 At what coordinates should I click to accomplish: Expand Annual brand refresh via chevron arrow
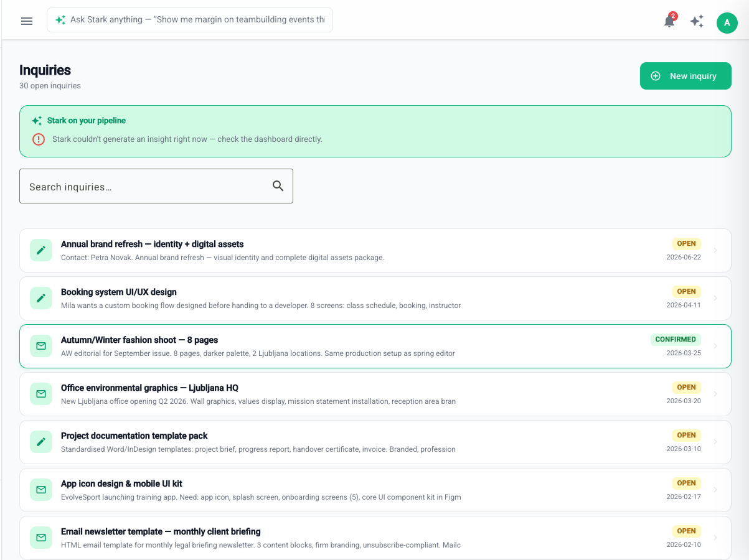click(x=715, y=250)
